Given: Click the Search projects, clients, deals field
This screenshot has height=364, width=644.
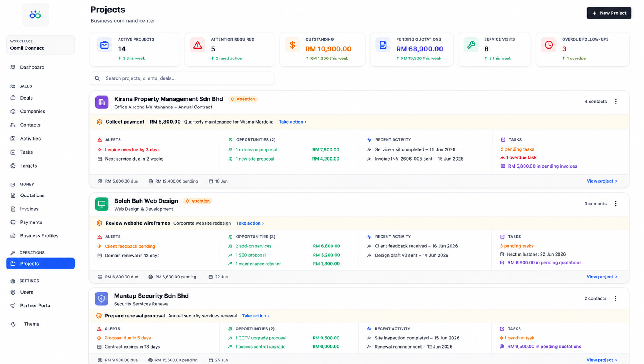Looking at the screenshot, I should point(182,78).
